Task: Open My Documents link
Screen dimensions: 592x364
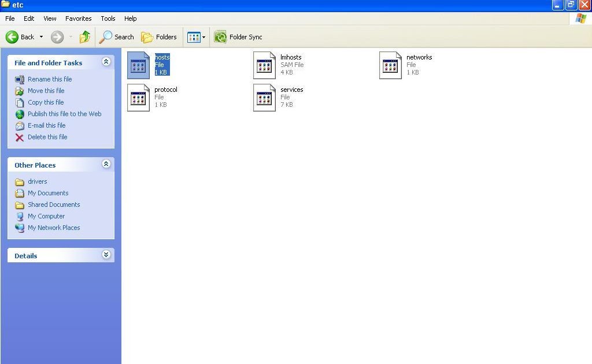Action: 48,193
